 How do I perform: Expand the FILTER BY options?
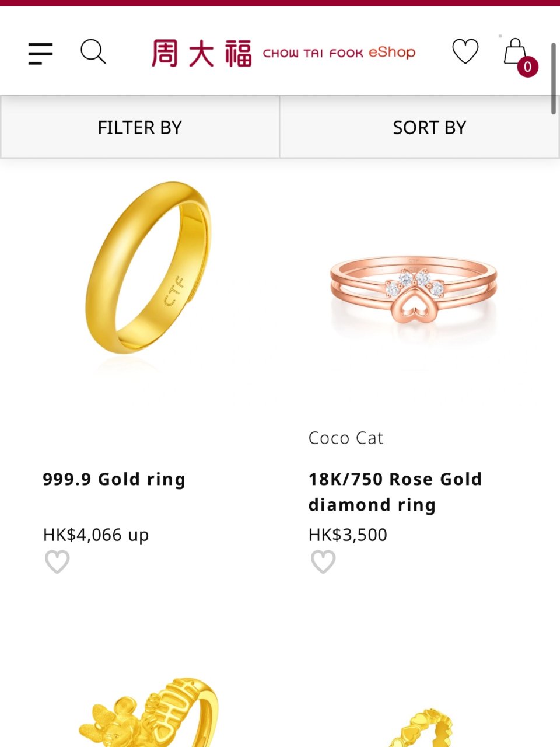[140, 127]
